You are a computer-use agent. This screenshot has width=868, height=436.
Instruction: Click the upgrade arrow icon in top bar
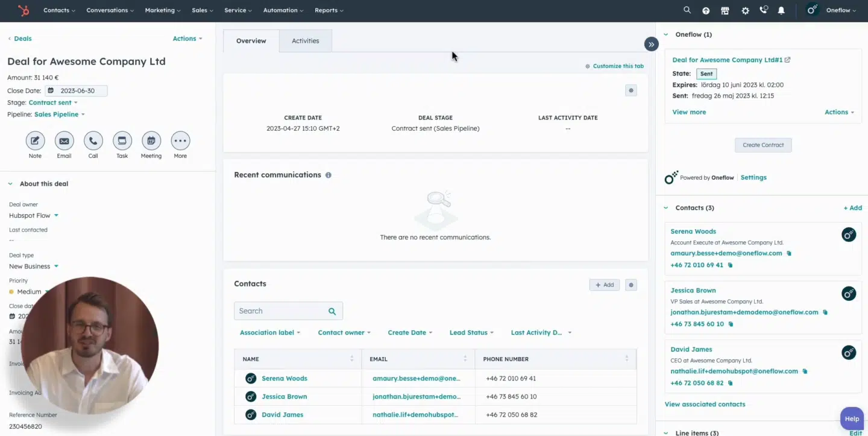pyautogui.click(x=706, y=10)
